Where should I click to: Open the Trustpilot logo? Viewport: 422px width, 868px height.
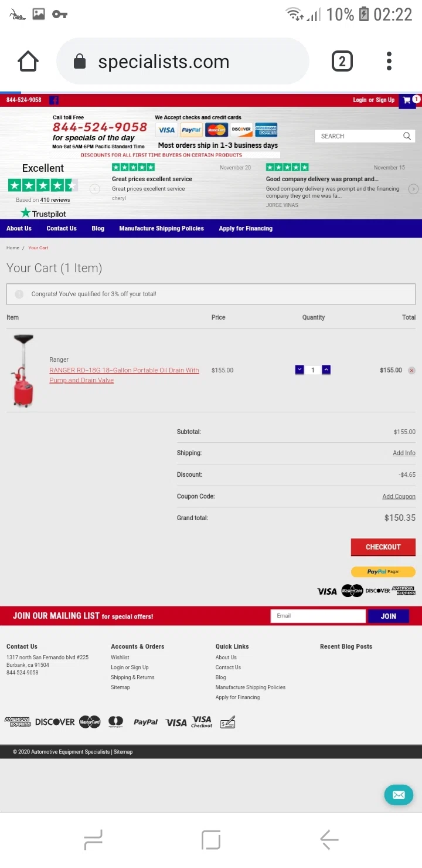click(x=43, y=213)
